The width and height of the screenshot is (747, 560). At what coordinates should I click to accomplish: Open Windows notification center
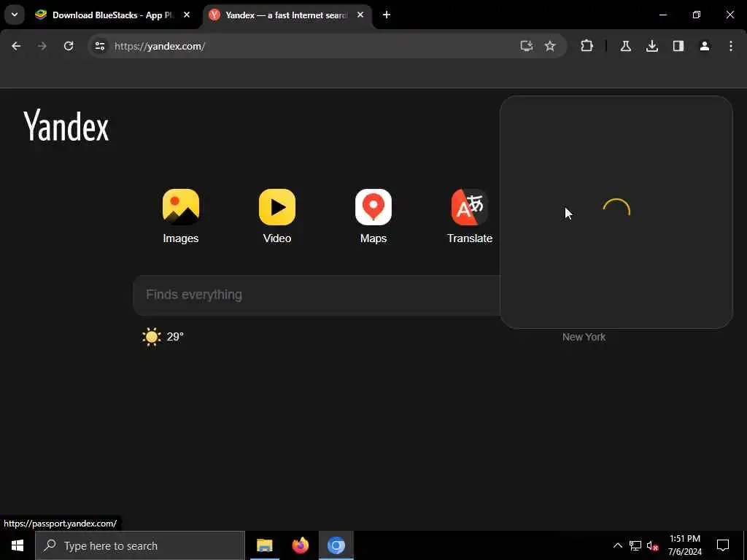(723, 545)
